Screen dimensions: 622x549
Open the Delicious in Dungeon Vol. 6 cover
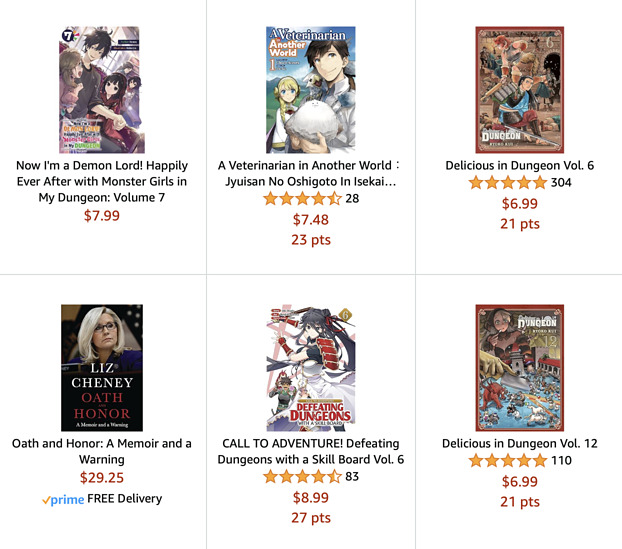point(520,90)
